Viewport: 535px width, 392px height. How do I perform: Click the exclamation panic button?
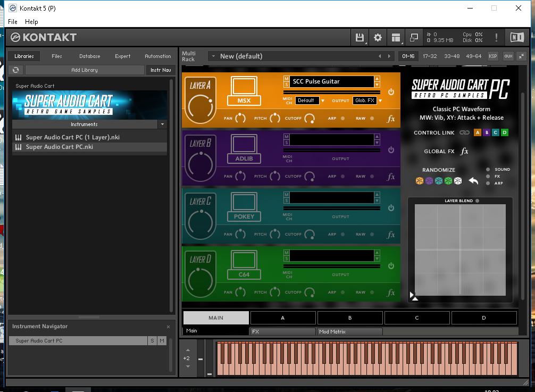click(496, 37)
